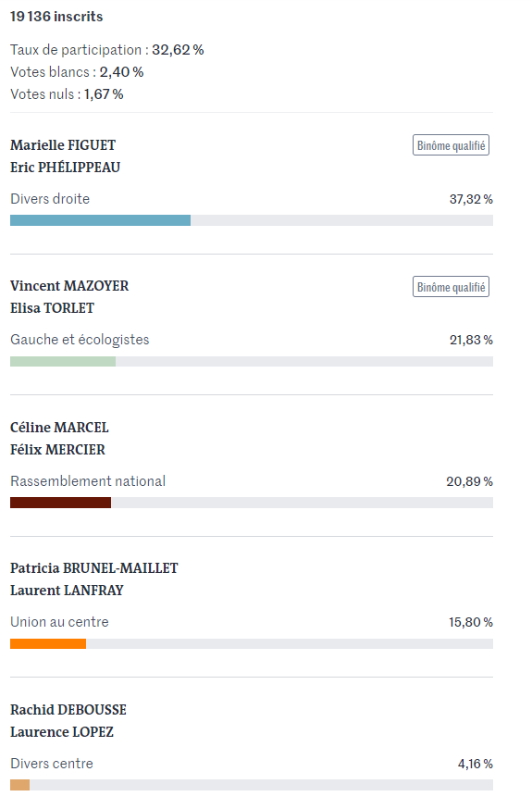Select the blue Divers droite result bar
Image resolution: width=532 pixels, height=809 pixels.
click(101, 220)
